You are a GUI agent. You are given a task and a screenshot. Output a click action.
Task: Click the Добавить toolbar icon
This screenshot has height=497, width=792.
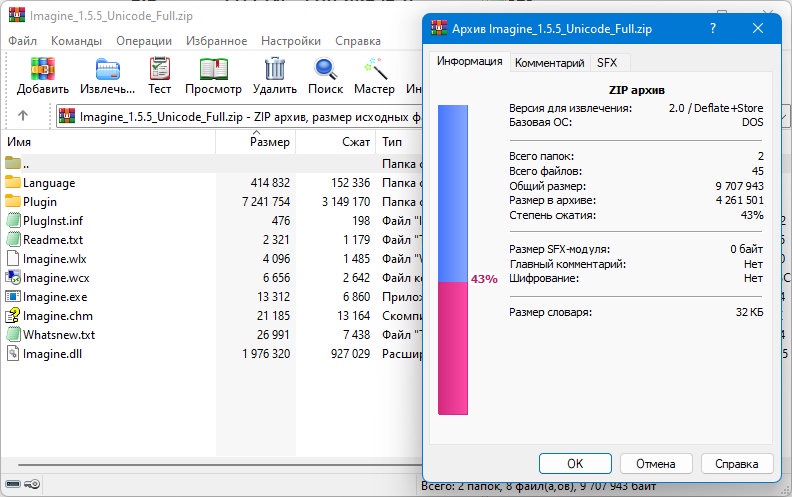pos(42,69)
